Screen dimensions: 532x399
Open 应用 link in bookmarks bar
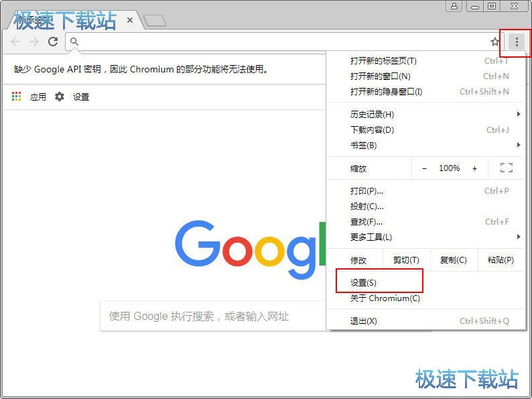coord(38,97)
